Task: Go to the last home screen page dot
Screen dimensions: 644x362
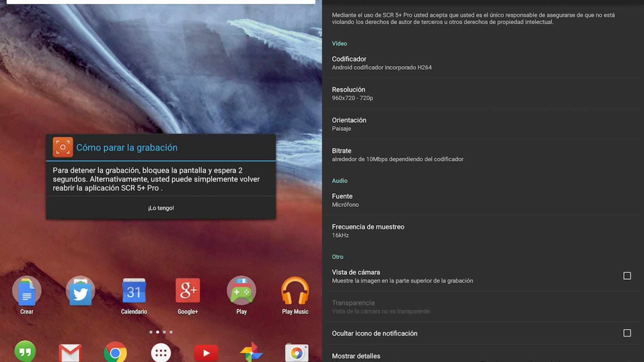Action: (x=171, y=332)
